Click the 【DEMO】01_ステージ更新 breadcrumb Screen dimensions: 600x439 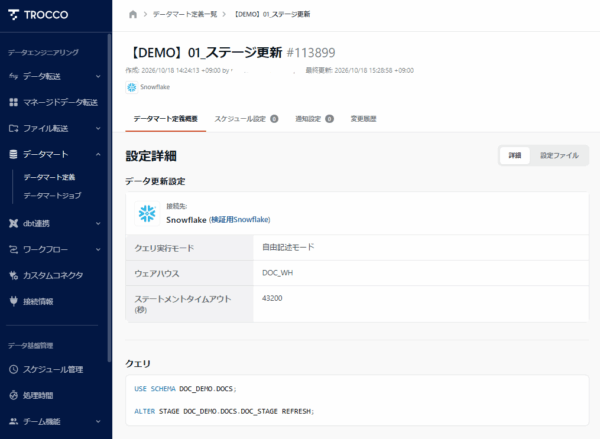[x=272, y=15]
